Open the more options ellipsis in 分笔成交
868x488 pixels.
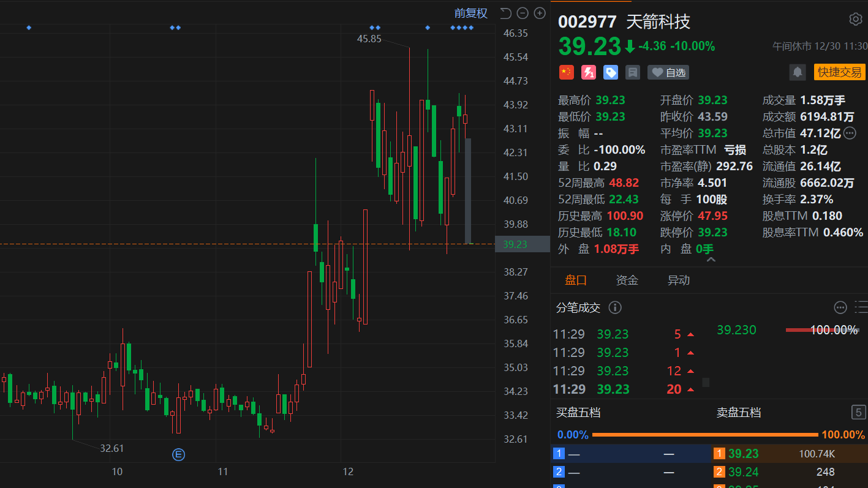coord(840,307)
